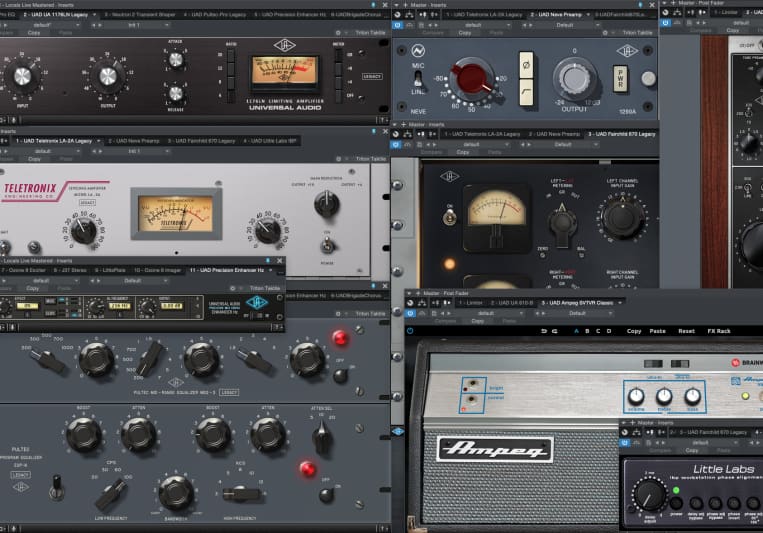This screenshot has height=533, width=763.
Task: Click the treble knob on the Ampeg amp
Action: (x=664, y=396)
